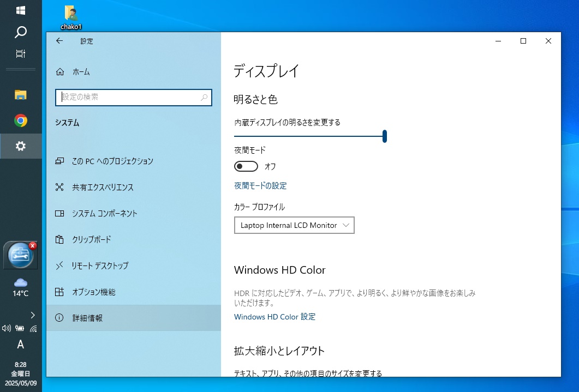The height and width of the screenshot is (392, 579).
Task: Open システム コンポーネント settings
Action: click(134, 214)
